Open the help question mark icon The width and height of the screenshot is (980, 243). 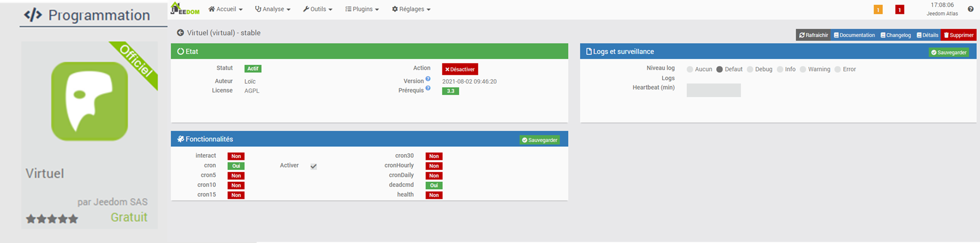970,9
